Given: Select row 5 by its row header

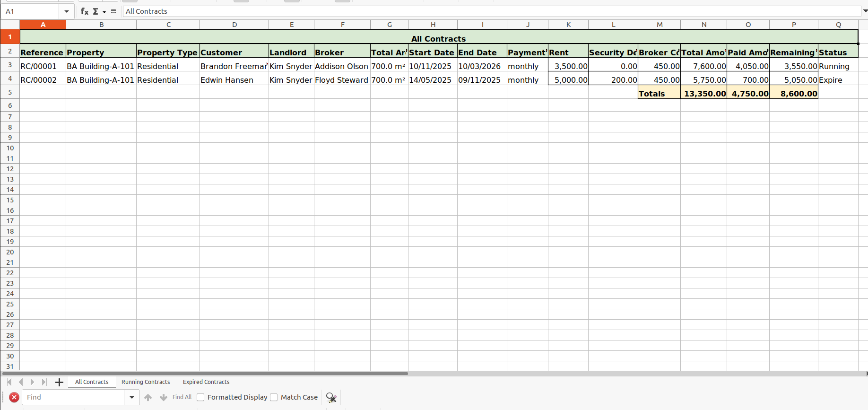Looking at the screenshot, I should click(x=10, y=92).
